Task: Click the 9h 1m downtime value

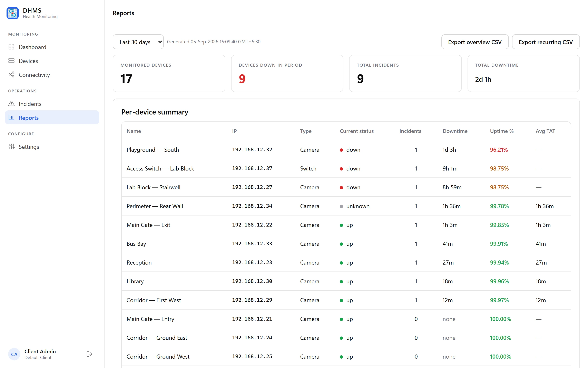Action: click(450, 168)
